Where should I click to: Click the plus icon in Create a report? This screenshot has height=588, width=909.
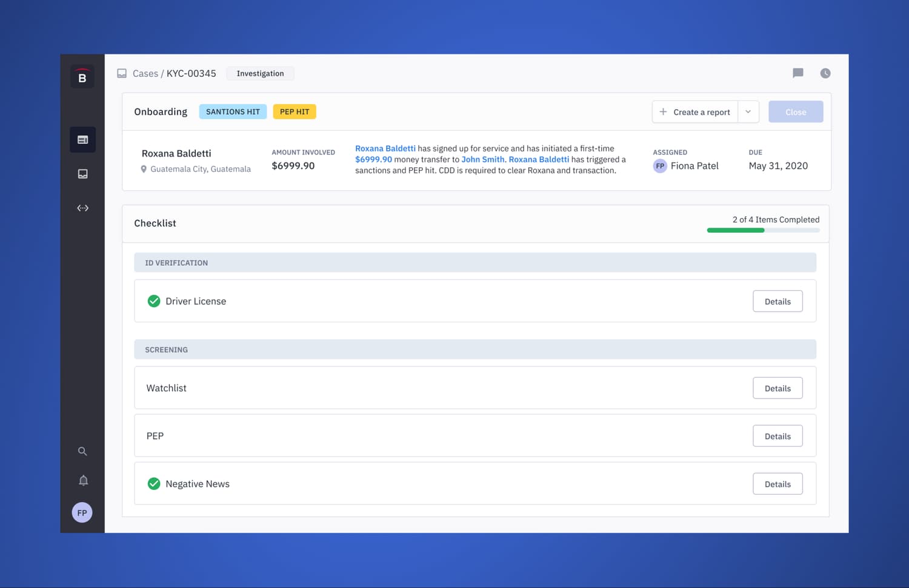(663, 112)
